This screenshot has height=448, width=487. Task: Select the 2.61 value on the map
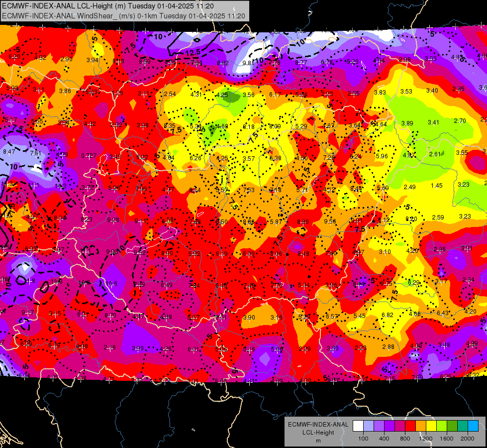pyautogui.click(x=435, y=154)
